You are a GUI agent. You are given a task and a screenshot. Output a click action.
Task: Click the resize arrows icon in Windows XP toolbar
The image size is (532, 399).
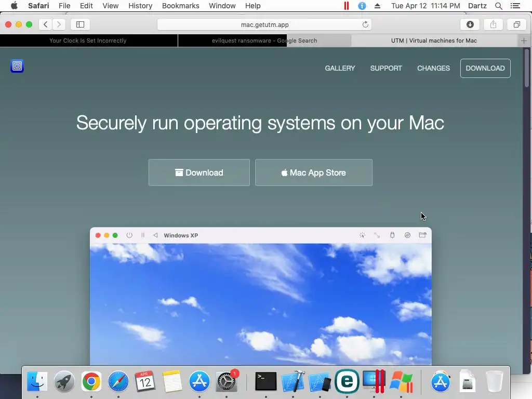click(x=377, y=235)
